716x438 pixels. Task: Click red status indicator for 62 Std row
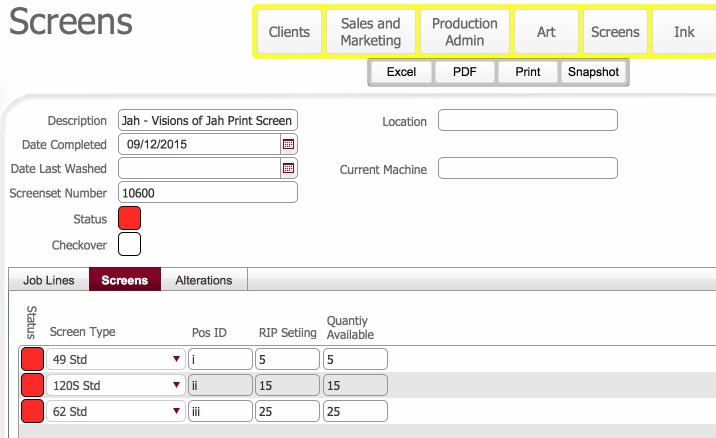point(32,410)
